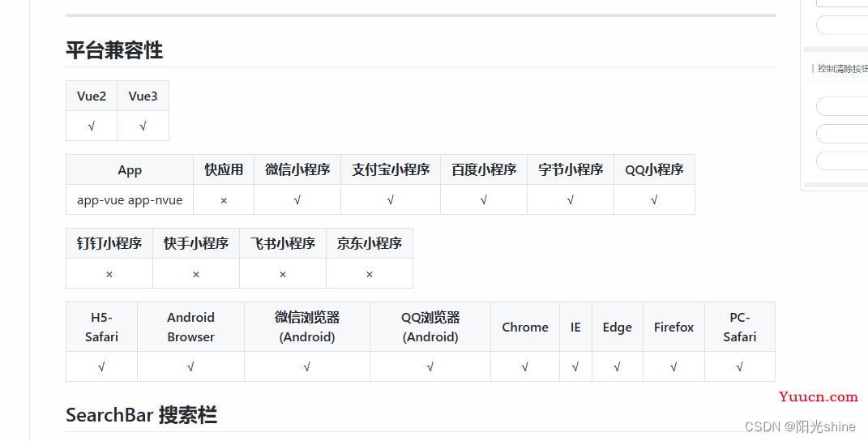Select the 快应用 column header
Image resolution: width=868 pixels, height=441 pixels.
point(224,169)
